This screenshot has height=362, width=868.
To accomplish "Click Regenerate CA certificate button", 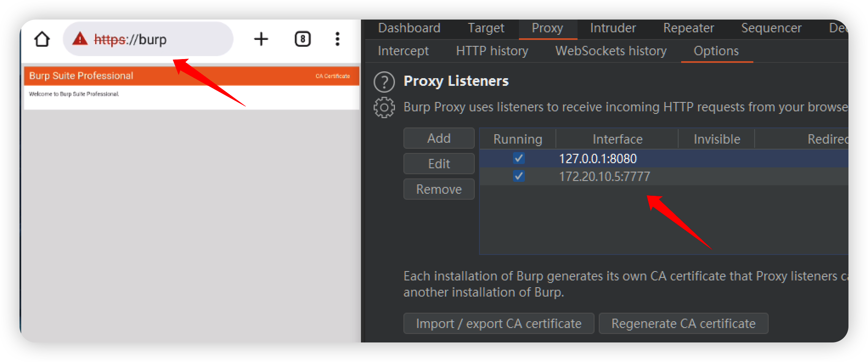I will pyautogui.click(x=683, y=323).
